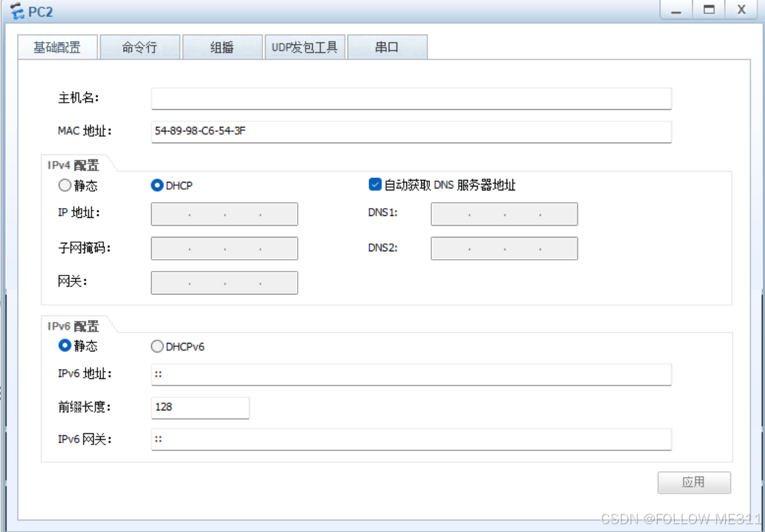The width and height of the screenshot is (765, 532).
Task: Click the 主机名 label text
Action: 78,98
